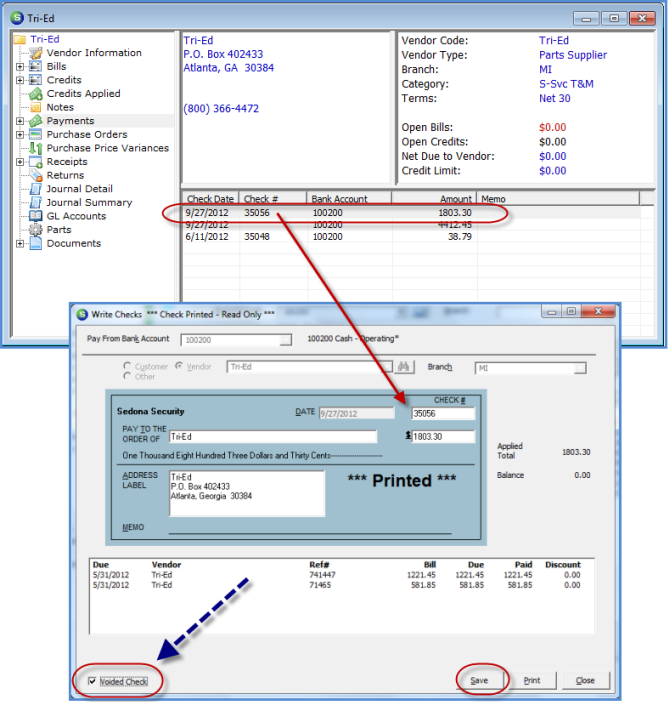Toggle the Voided Check checkbox
This screenshot has height=702, width=668.
(92, 681)
